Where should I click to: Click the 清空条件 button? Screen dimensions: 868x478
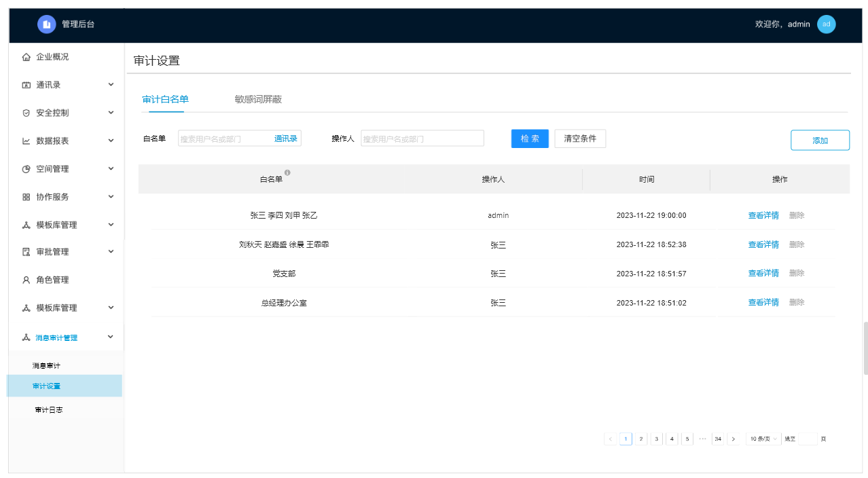(x=580, y=139)
